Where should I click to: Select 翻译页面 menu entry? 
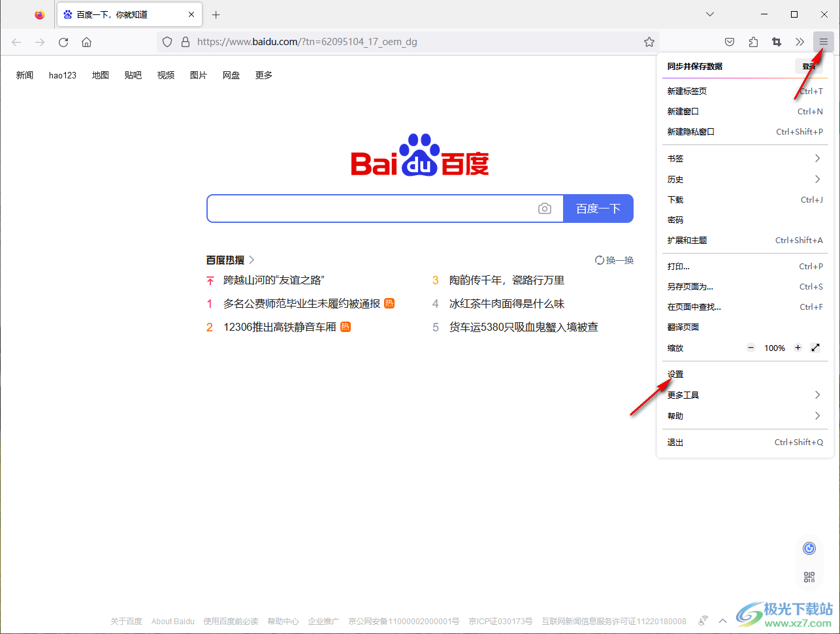click(x=745, y=327)
